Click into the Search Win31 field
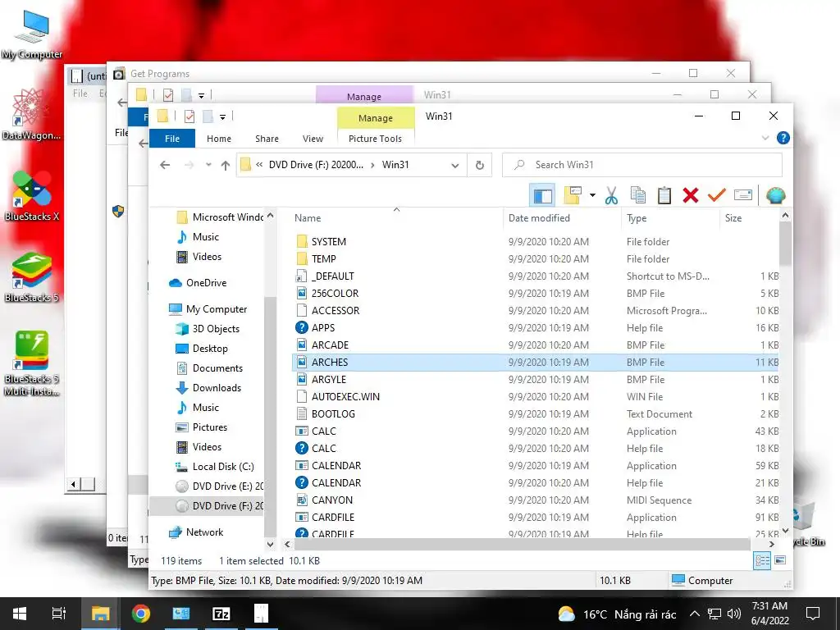This screenshot has width=840, height=630. point(641,165)
